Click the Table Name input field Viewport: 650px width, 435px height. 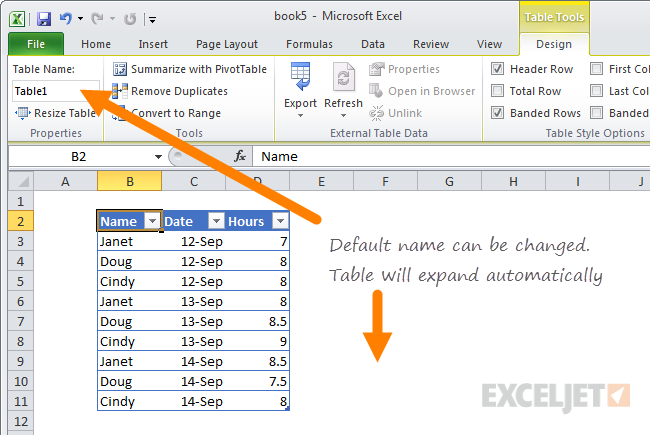[56, 91]
